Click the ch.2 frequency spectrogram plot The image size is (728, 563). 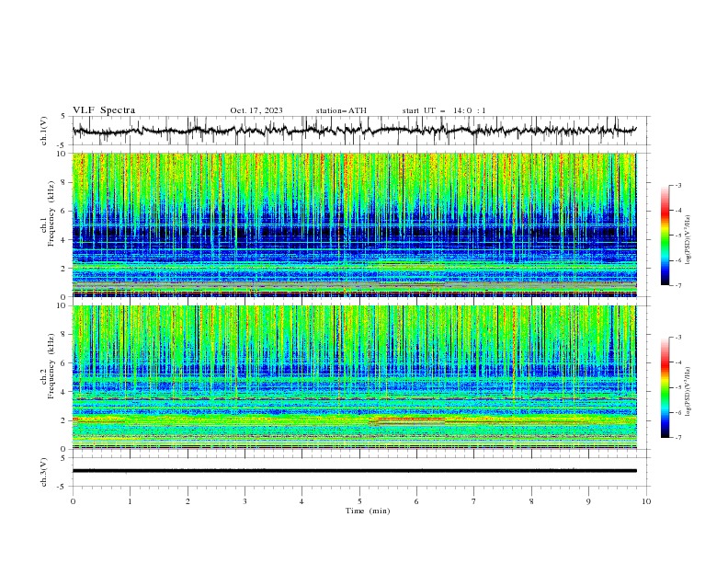pyautogui.click(x=355, y=377)
